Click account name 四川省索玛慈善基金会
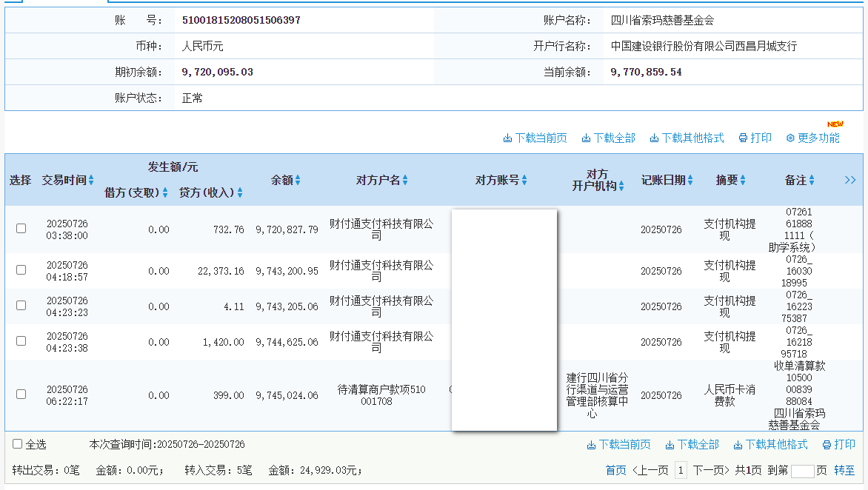This screenshot has height=490, width=868. [663, 21]
